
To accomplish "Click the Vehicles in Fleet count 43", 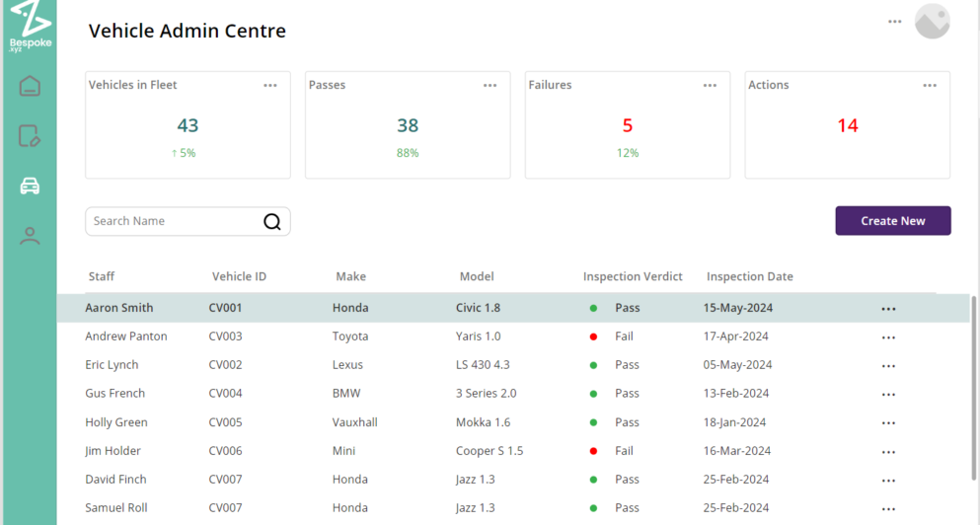I will pos(188,125).
